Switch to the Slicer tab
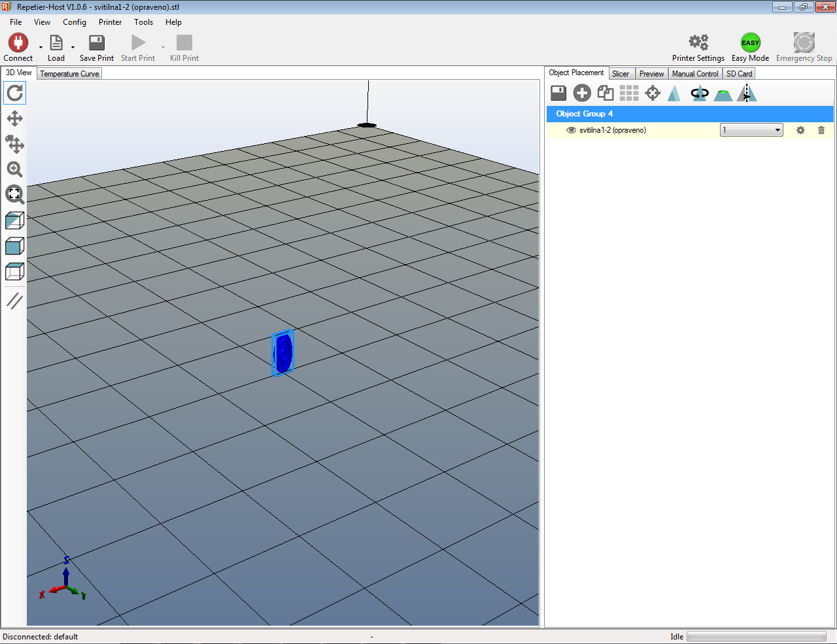 click(621, 74)
